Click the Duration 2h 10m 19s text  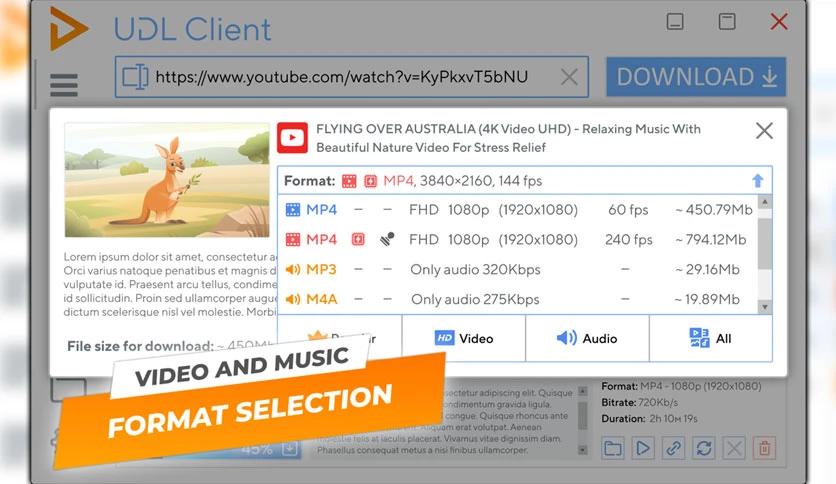click(649, 418)
